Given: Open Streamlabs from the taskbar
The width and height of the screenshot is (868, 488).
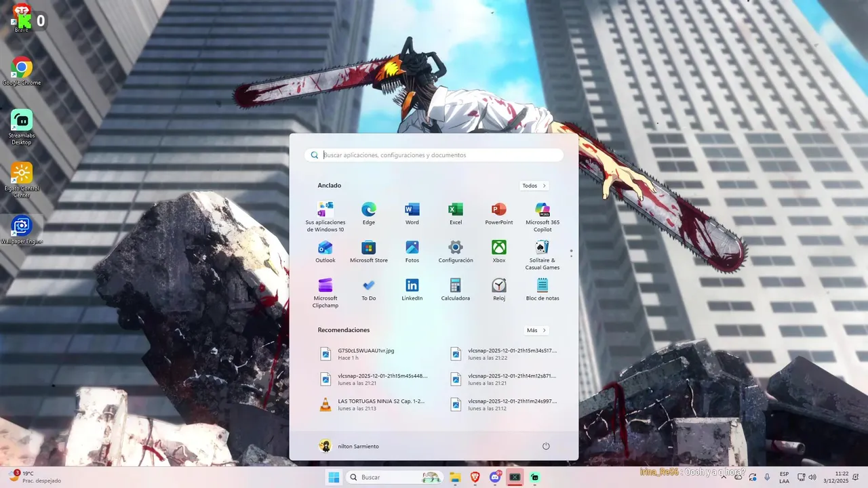Looking at the screenshot, I should pos(535,477).
